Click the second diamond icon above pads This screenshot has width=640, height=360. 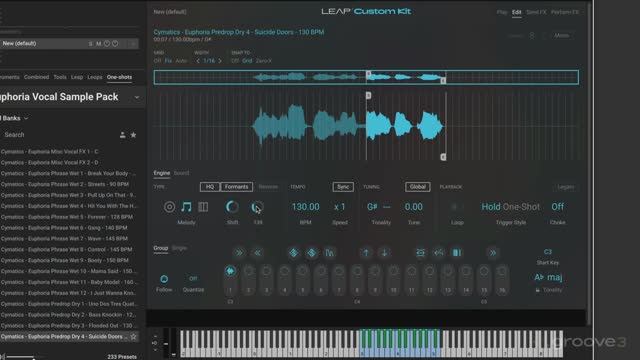pos(311,253)
